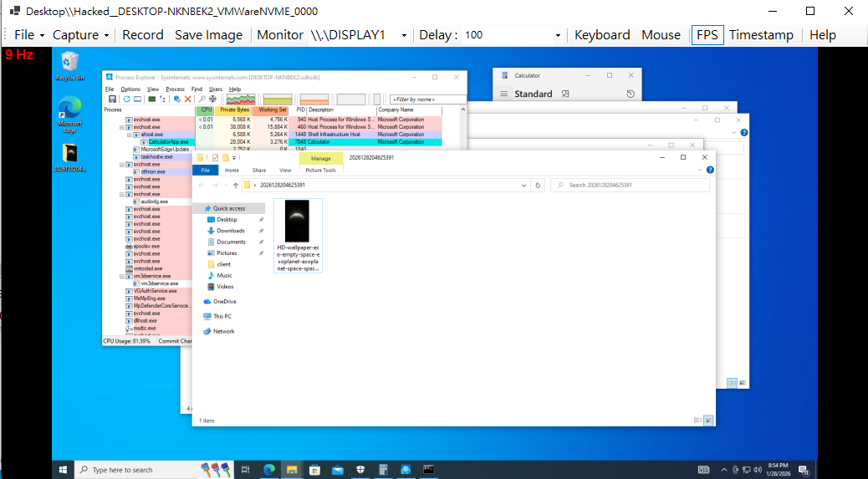Open the Options menu in Process Explorer
The image size is (868, 479).
130,89
